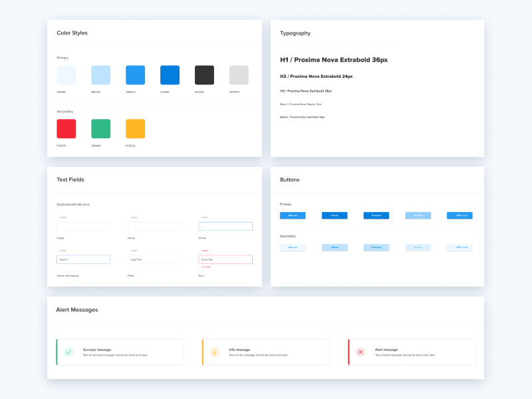Click the Info message alert card
This screenshot has height=399, width=532.
click(x=265, y=352)
